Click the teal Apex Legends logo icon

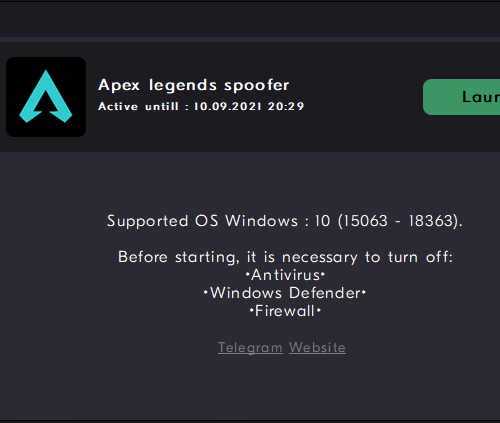[x=46, y=96]
